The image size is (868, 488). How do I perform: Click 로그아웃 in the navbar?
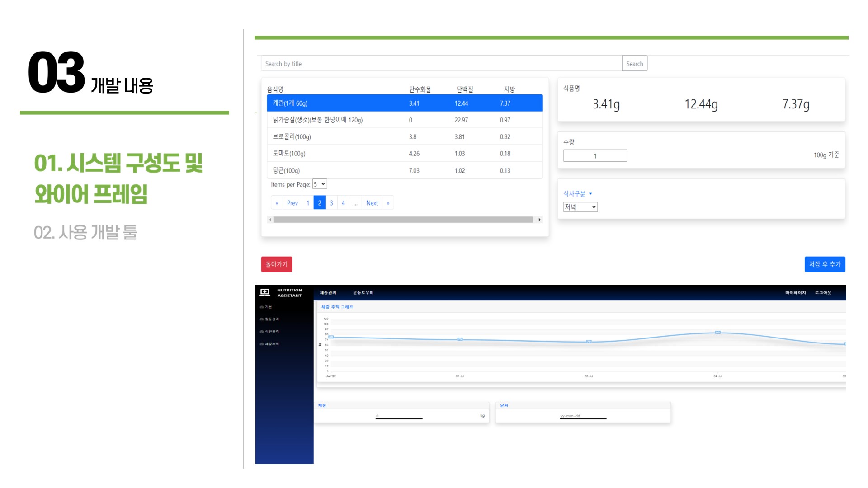823,293
